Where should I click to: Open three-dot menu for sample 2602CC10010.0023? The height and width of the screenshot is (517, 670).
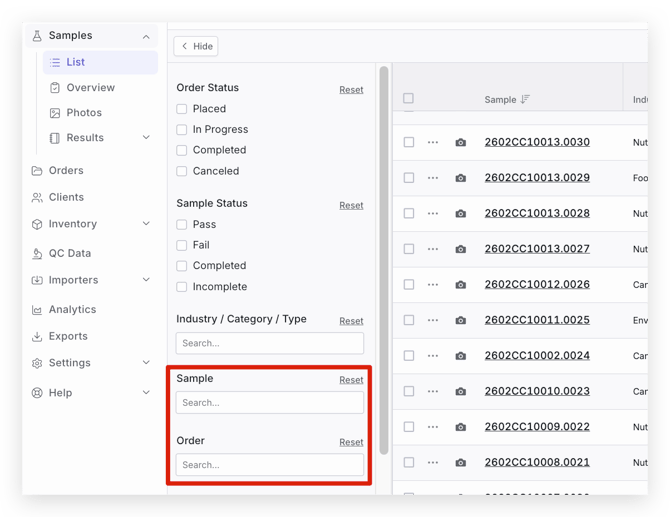point(433,392)
